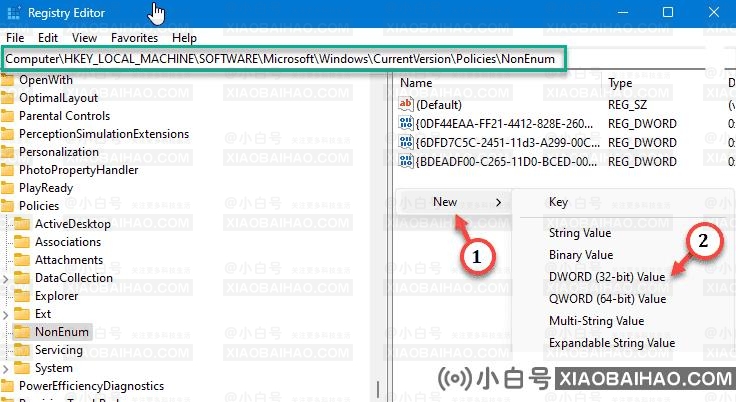The height and width of the screenshot is (402, 736).
Task: Choose String Value from the submenu
Action: pyautogui.click(x=580, y=233)
